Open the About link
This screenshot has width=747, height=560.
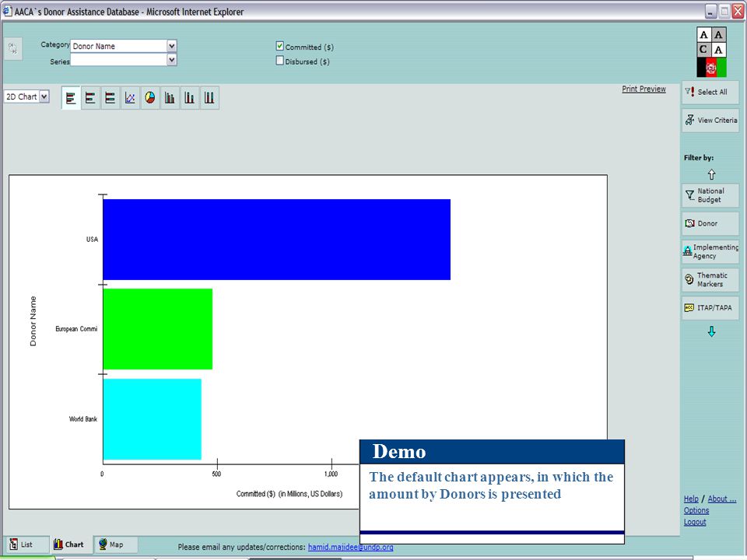tap(722, 499)
